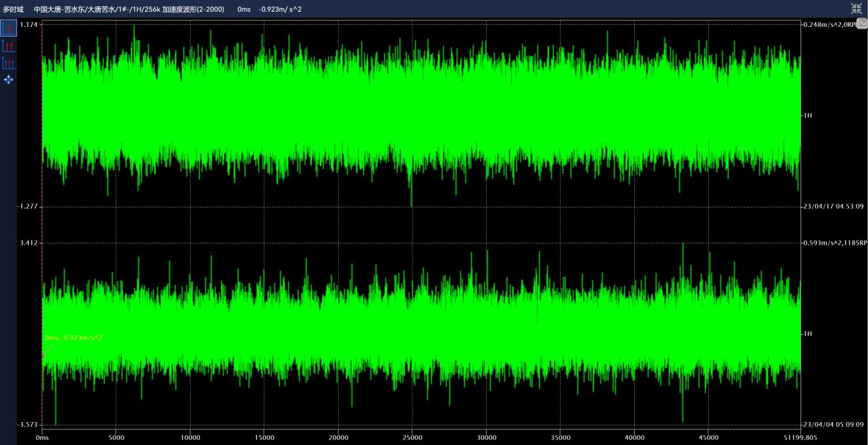Click the upper chart maximum value 1.174
868x445 pixels.
click(29, 24)
